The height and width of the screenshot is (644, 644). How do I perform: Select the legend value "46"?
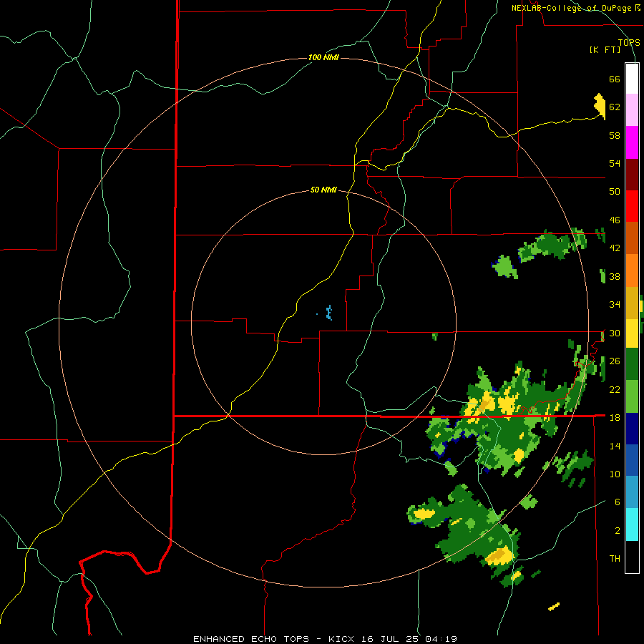click(615, 220)
